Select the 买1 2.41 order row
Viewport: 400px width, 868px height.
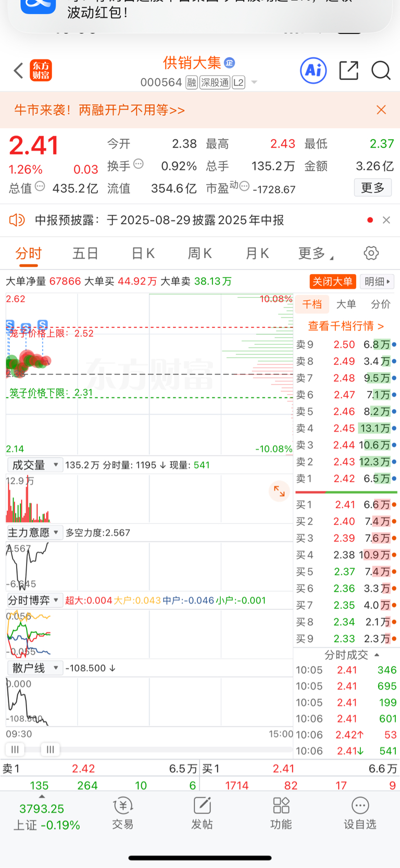pos(346,505)
